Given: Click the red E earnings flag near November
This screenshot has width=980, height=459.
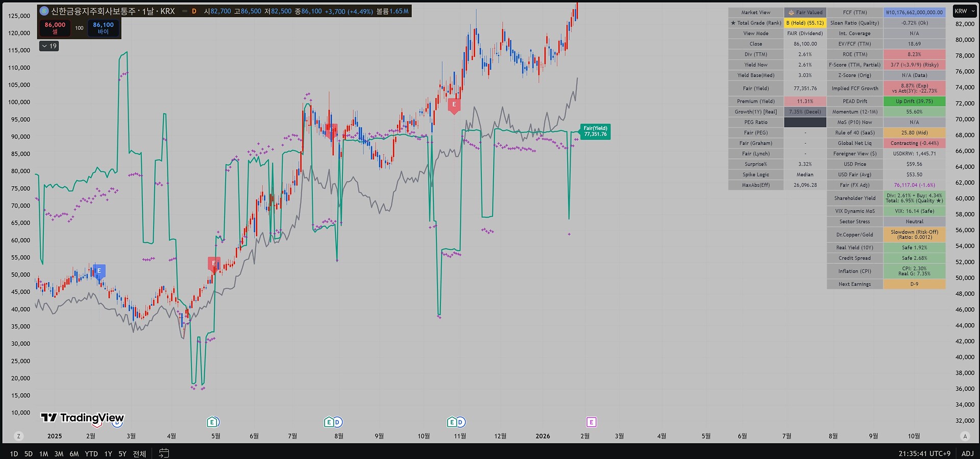Looking at the screenshot, I should click(454, 105).
